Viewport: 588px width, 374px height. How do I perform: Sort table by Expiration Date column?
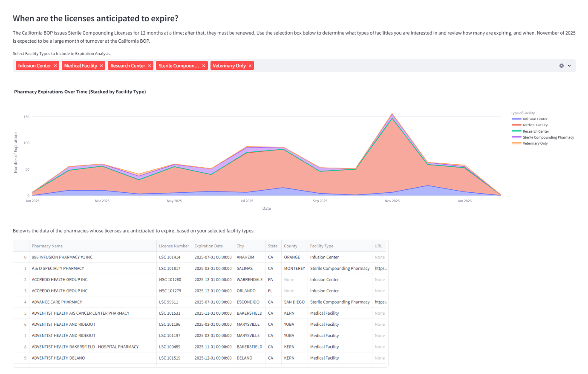pos(208,246)
